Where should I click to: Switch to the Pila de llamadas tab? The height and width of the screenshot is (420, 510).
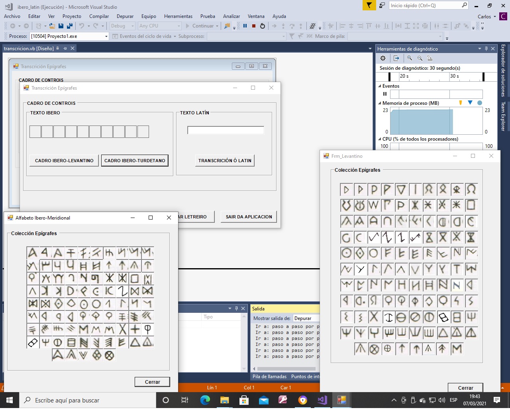[x=270, y=377]
